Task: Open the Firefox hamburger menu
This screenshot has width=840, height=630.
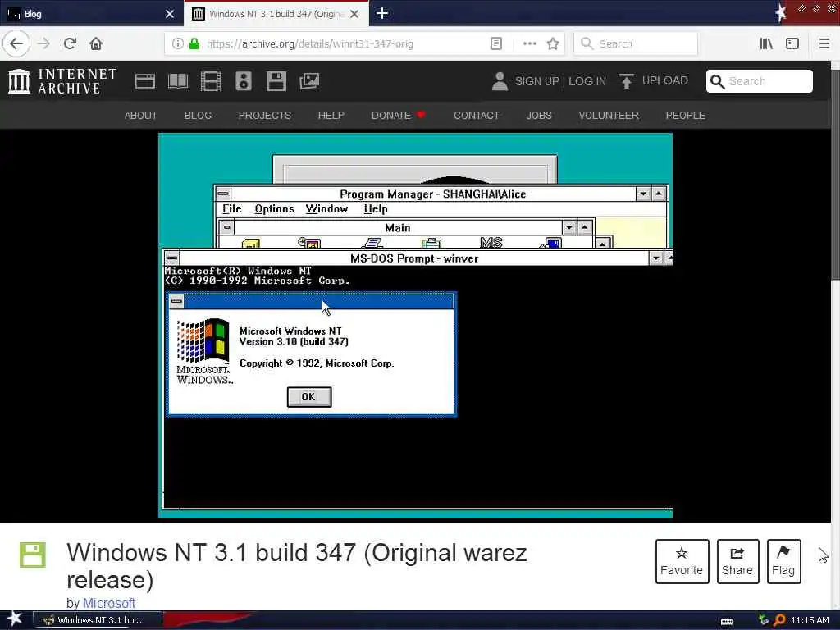Action: click(x=824, y=44)
